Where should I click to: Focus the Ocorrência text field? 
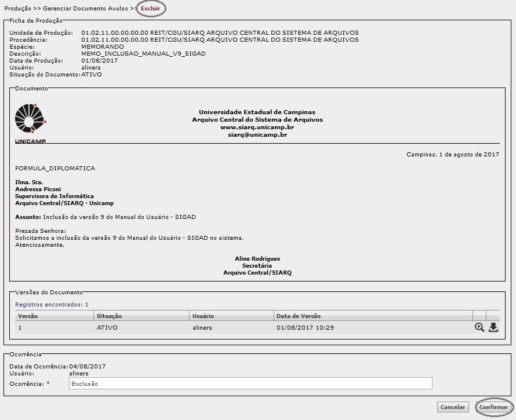[250, 384]
